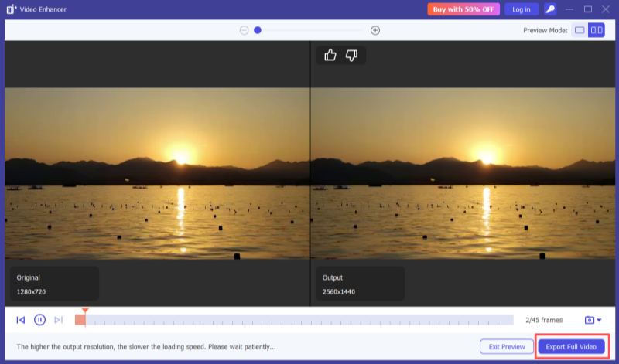Open the license key registration icon
Screen dimensions: 619x364
coord(550,9)
